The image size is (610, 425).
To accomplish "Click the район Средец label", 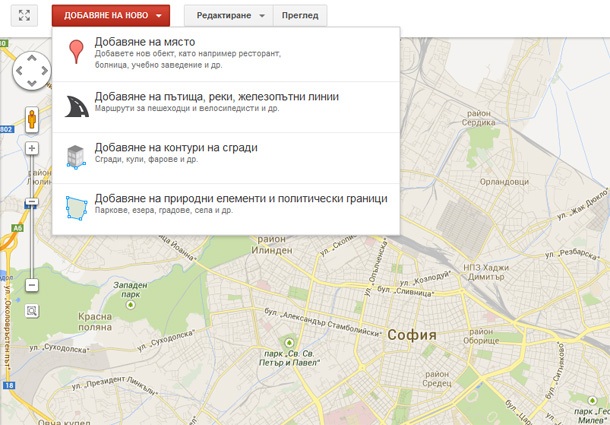I will click(x=437, y=379).
